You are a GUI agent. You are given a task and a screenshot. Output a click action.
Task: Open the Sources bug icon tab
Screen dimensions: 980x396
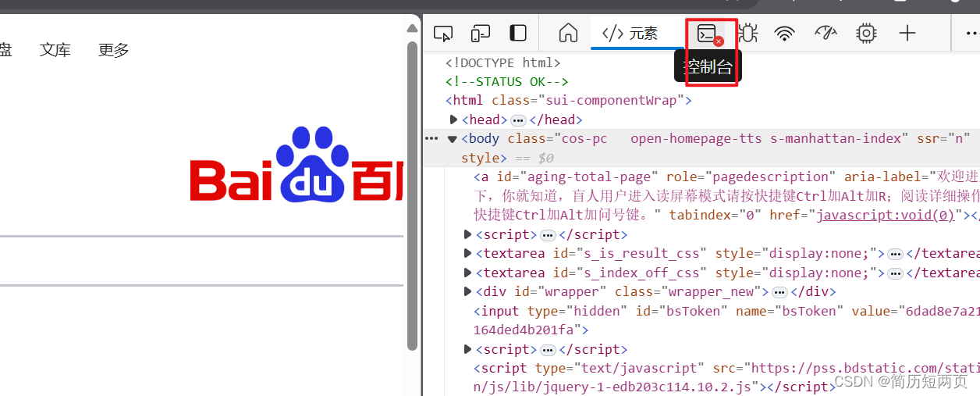747,33
